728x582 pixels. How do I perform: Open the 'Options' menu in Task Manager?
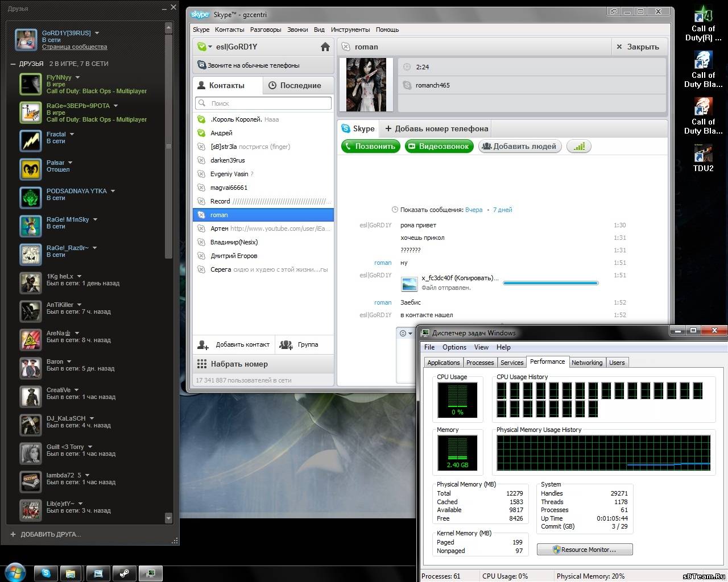tap(454, 347)
